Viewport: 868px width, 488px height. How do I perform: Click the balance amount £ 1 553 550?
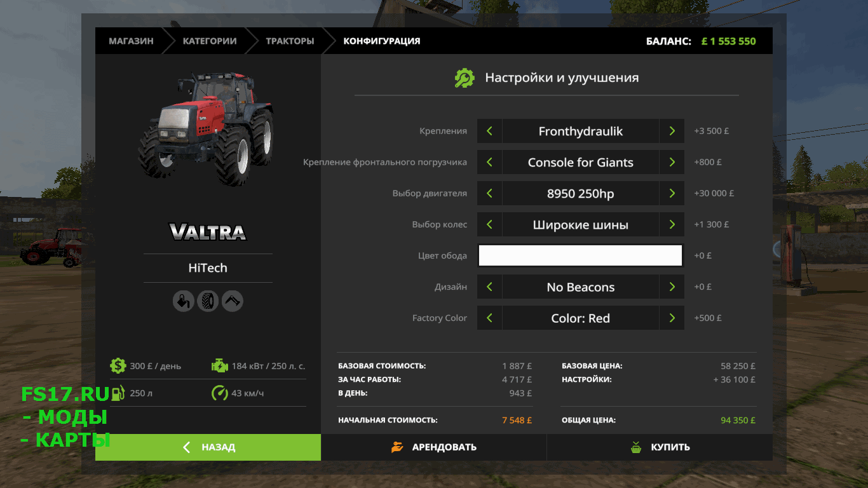(x=729, y=41)
